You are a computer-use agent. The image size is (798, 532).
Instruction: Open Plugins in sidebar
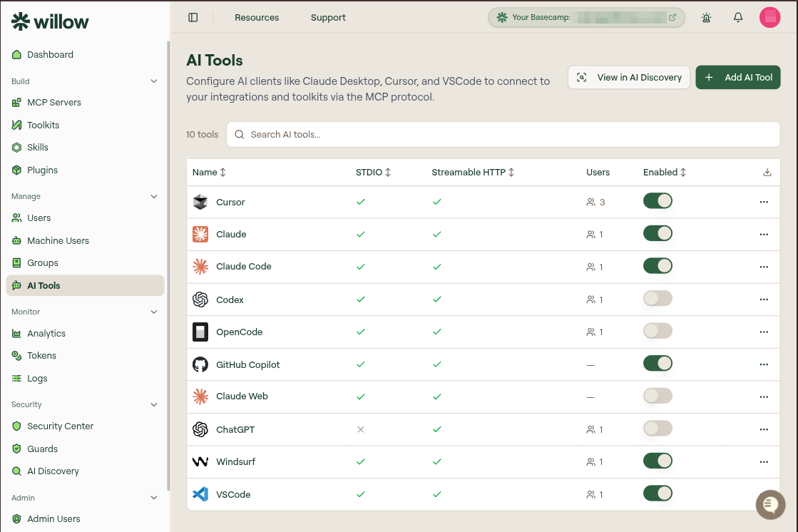[x=85, y=170]
